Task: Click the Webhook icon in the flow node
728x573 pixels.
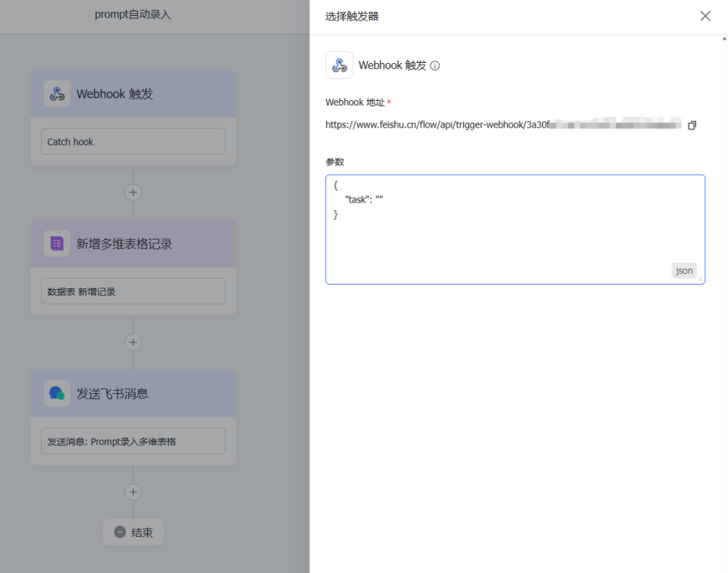Action: (57, 94)
